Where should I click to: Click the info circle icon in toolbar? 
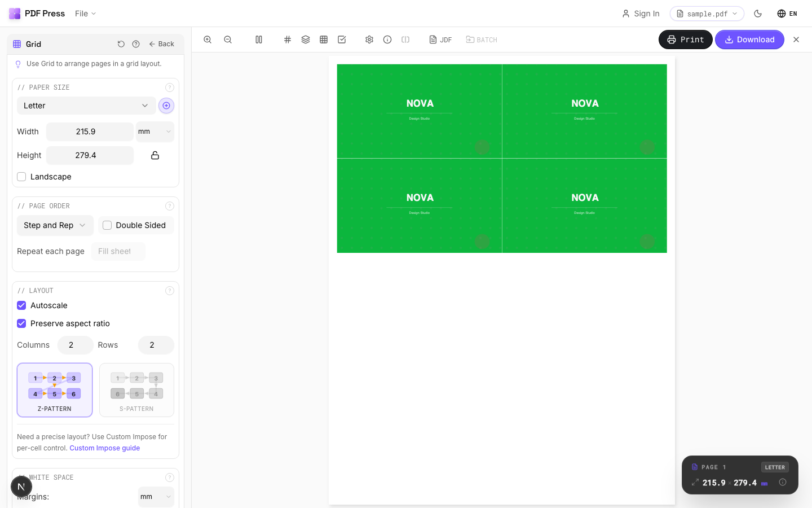click(387, 40)
